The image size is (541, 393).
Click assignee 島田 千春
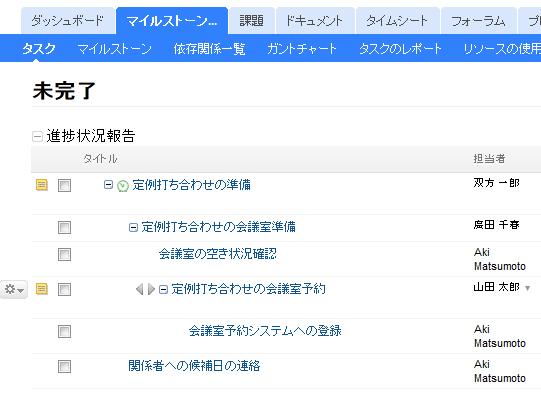(x=496, y=225)
